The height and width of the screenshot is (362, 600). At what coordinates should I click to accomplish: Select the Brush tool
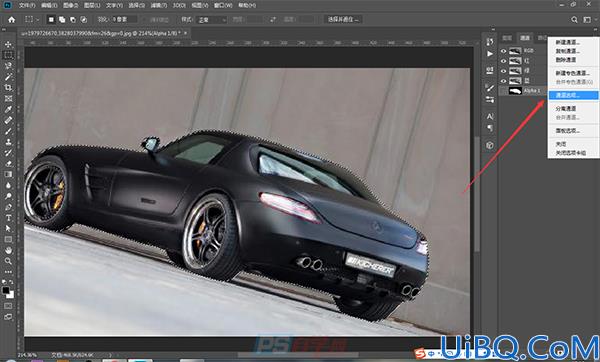[x=8, y=131]
